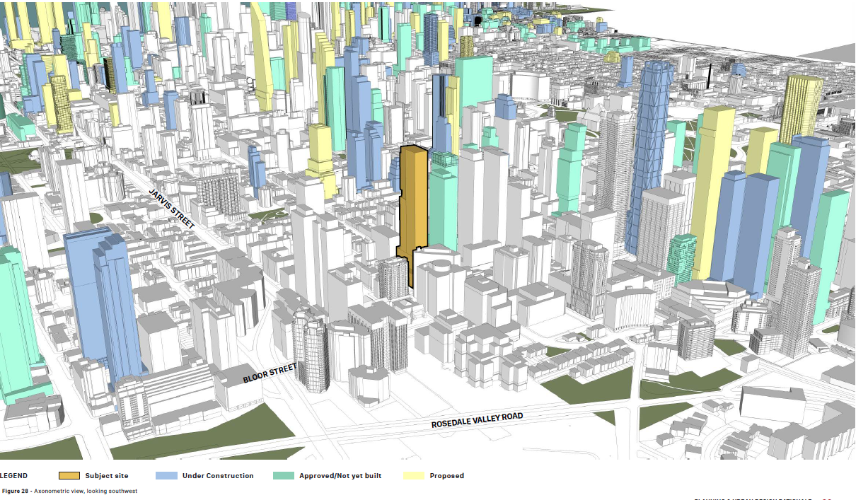Select the JARVIS STREET map label
This screenshot has height=500, width=868.
tap(171, 209)
